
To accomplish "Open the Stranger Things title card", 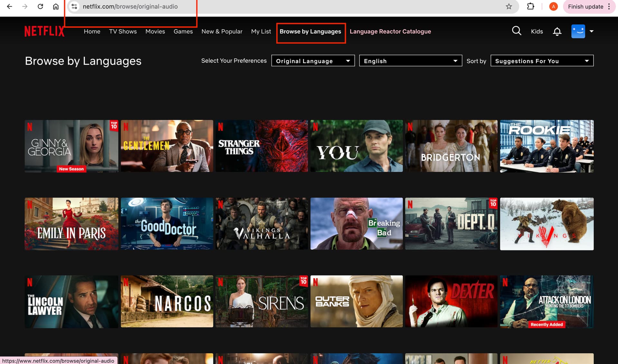I will [x=261, y=146].
